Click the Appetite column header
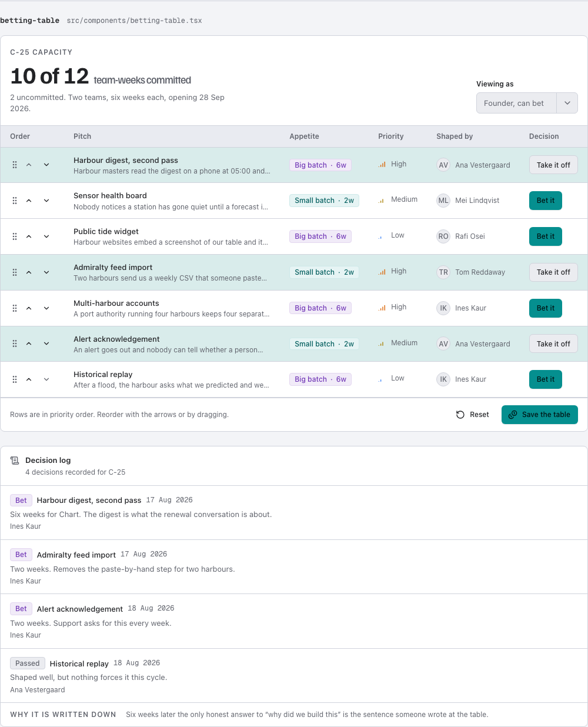 pos(304,136)
